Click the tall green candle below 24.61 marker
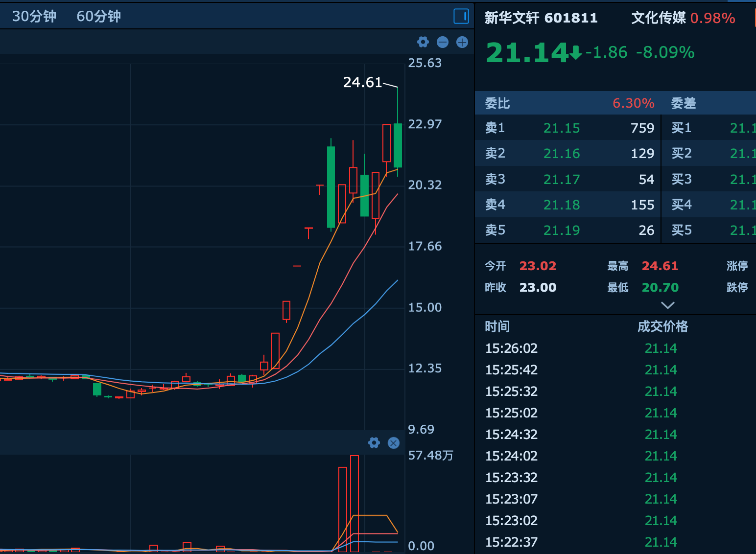Screen dimensions: 756x554 398,145
